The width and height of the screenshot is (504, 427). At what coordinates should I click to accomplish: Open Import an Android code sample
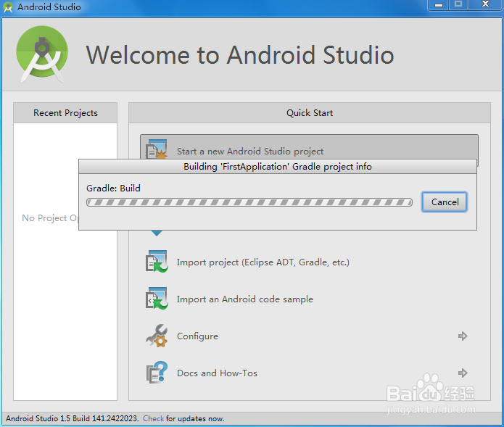[x=245, y=299]
